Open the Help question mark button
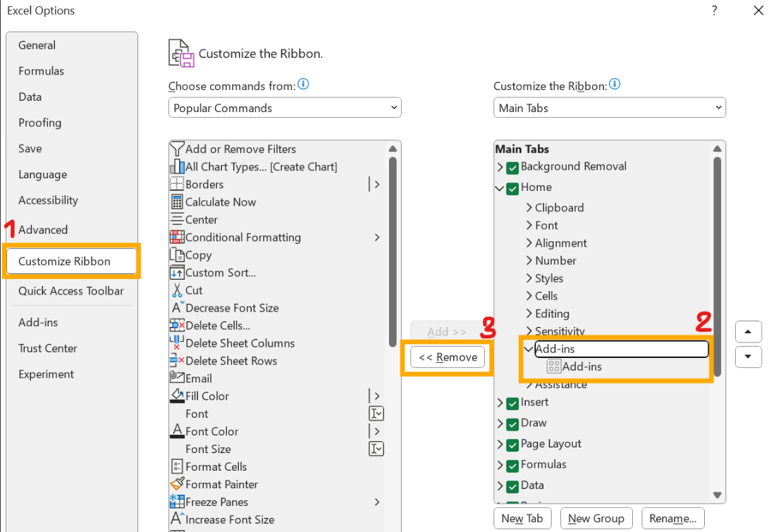Screen dimensions: 776x532 point(714,11)
